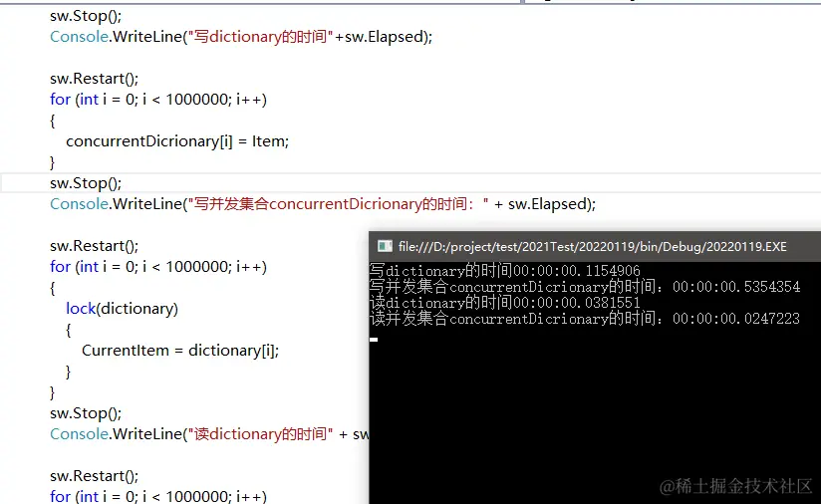Click the sw.Restart(); line above concurrentDicrionary loop
Image resolution: width=821 pixels, height=504 pixels.
[x=95, y=79]
